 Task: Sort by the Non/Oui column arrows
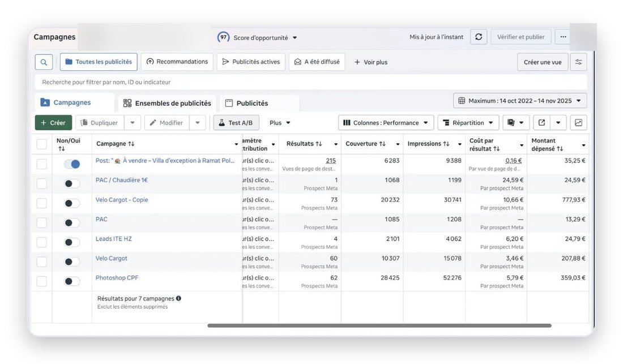click(x=61, y=149)
